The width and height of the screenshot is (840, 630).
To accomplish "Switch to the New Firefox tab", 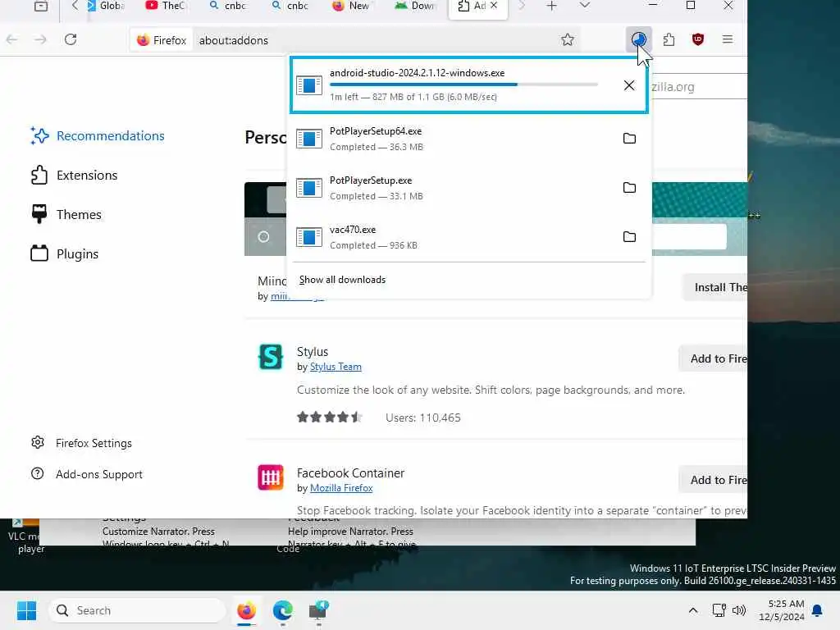I will pos(351,6).
